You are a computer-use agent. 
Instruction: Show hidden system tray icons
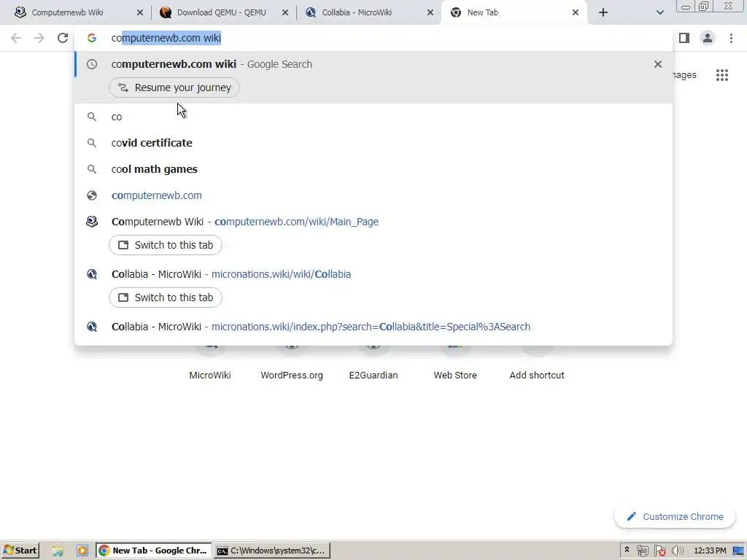point(627,551)
